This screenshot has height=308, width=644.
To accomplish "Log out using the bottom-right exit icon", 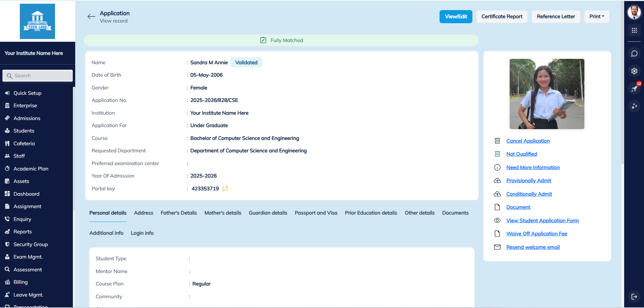I will [x=634, y=297].
